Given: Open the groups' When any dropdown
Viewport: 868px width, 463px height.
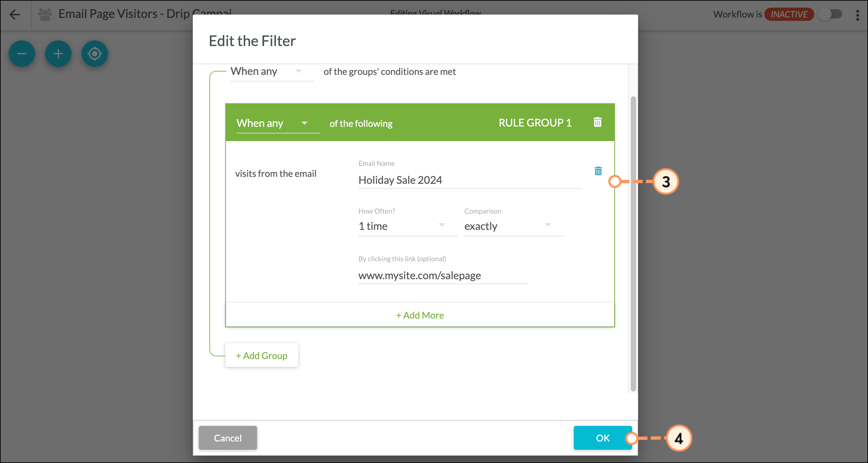Looking at the screenshot, I should [272, 72].
